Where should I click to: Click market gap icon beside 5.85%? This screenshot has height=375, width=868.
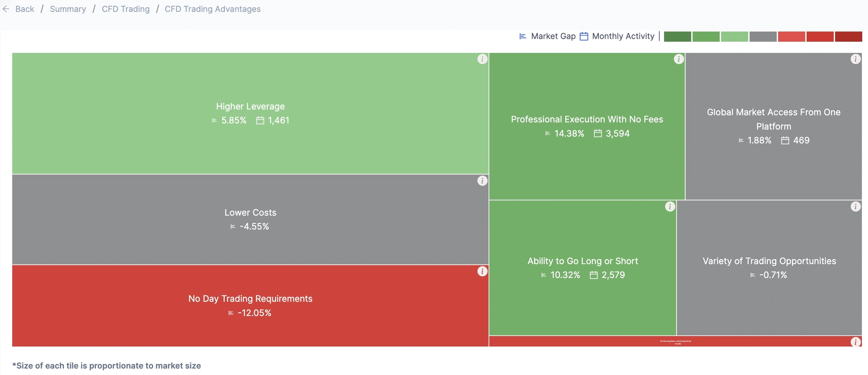click(214, 120)
